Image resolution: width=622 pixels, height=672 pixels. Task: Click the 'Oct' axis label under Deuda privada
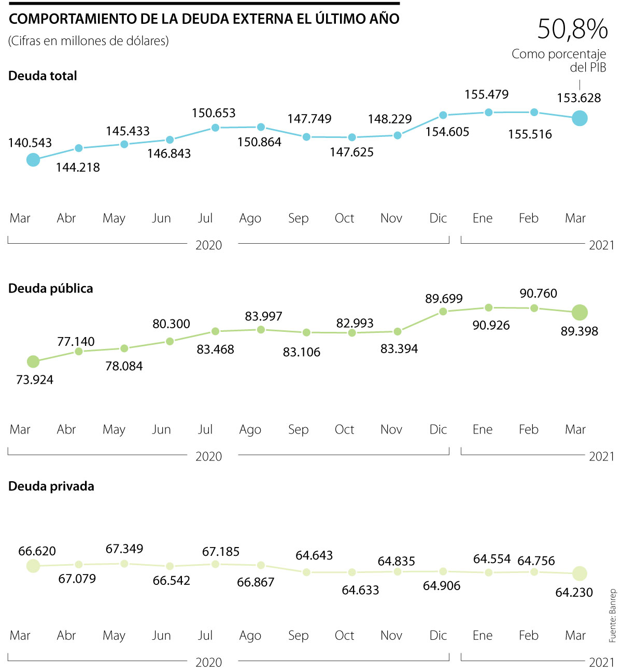pyautogui.click(x=344, y=635)
